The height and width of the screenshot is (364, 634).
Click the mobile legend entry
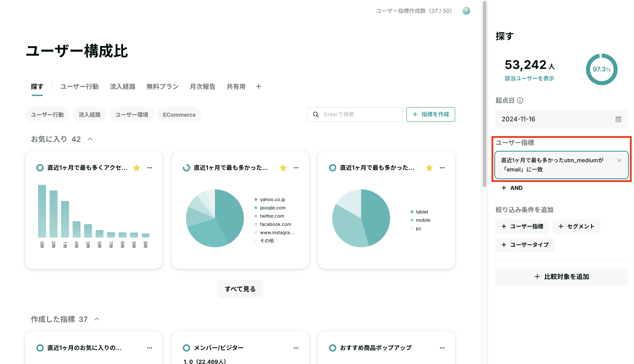(x=420, y=220)
